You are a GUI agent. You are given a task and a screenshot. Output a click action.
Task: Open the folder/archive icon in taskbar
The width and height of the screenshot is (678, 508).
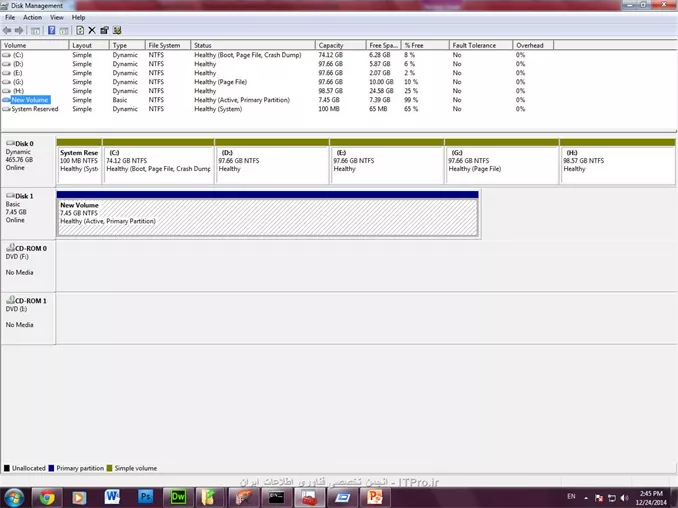point(209,497)
